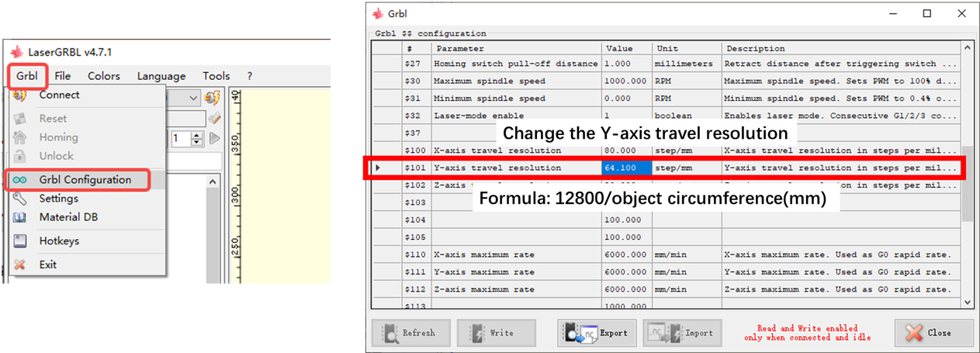Open the Language menu
Image resolution: width=980 pixels, height=353 pixels.
[161, 76]
